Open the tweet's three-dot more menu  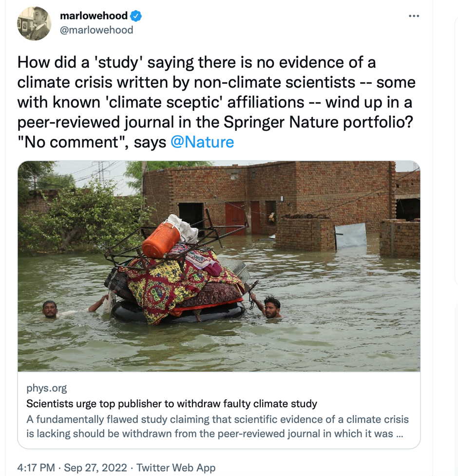click(414, 16)
